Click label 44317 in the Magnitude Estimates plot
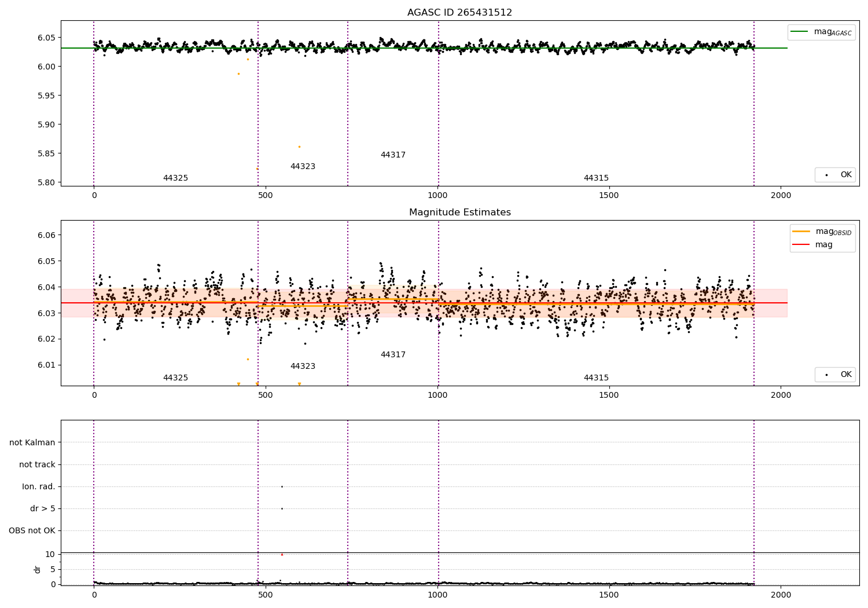Screen dimensions: 868x608 tap(393, 355)
